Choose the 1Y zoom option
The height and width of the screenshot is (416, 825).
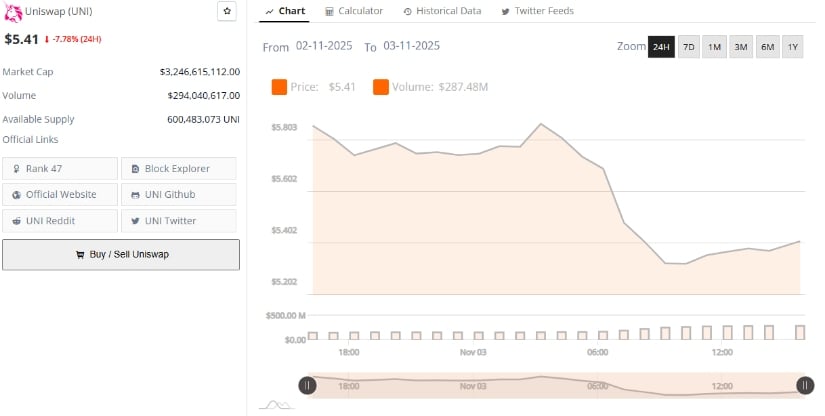792,47
